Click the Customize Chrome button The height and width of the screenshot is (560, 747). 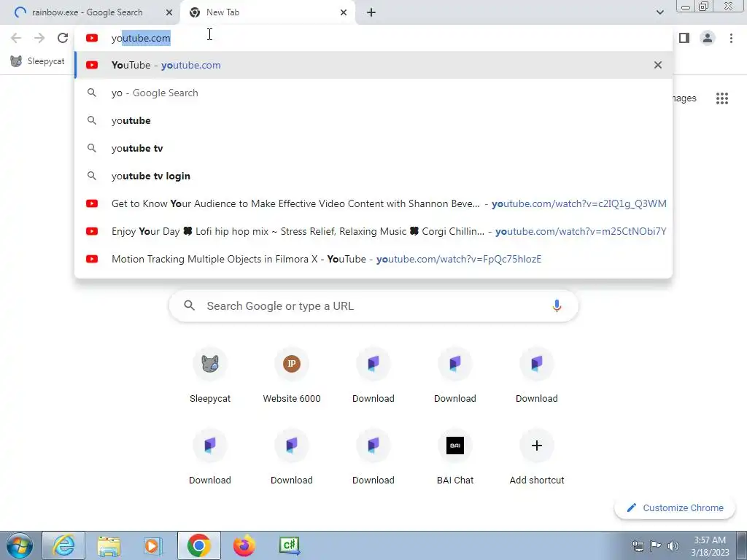tap(675, 507)
